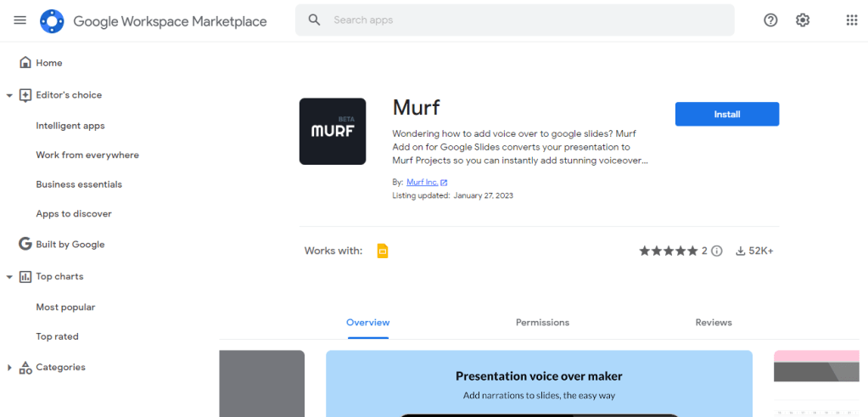Open the Murf Inc. developer link
Screen dimensions: 868x417
click(x=421, y=183)
